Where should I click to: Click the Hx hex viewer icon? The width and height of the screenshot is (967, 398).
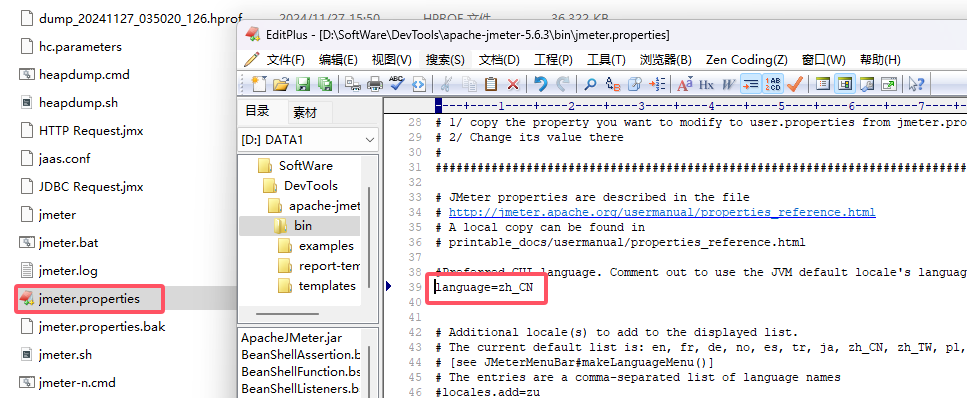(706, 84)
